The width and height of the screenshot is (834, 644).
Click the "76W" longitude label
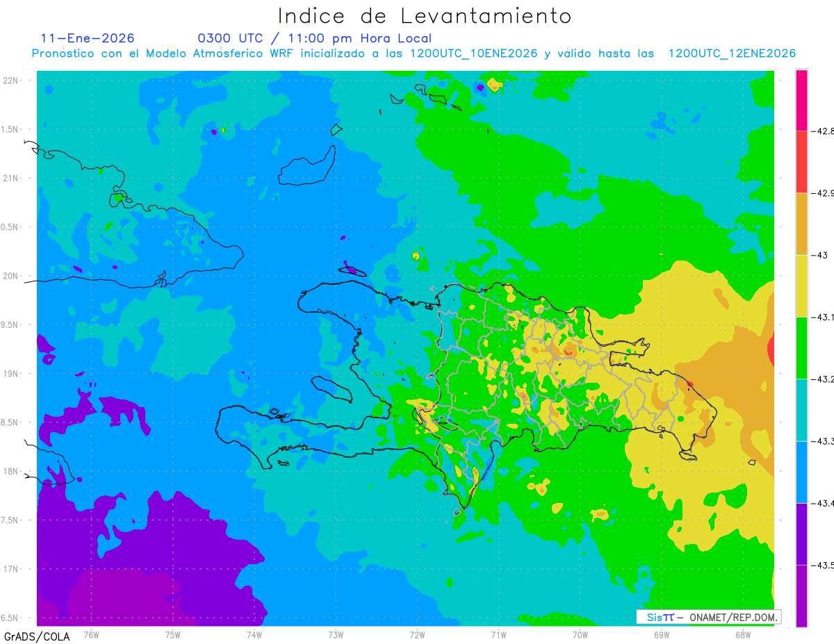(x=91, y=634)
